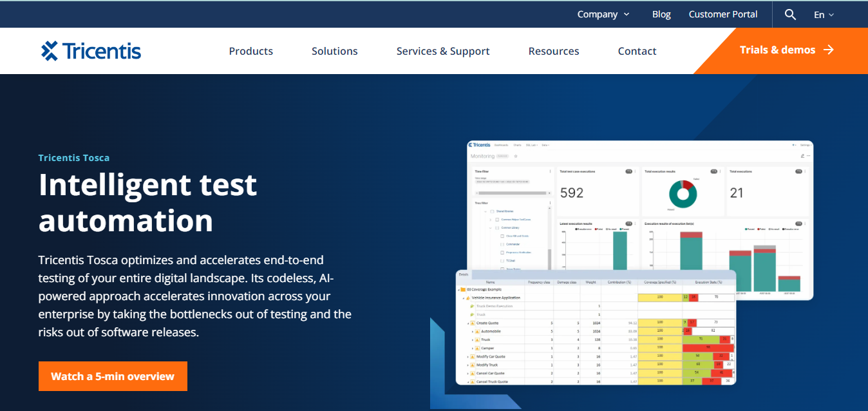Open the Products menu
The height and width of the screenshot is (411, 868).
(x=251, y=51)
